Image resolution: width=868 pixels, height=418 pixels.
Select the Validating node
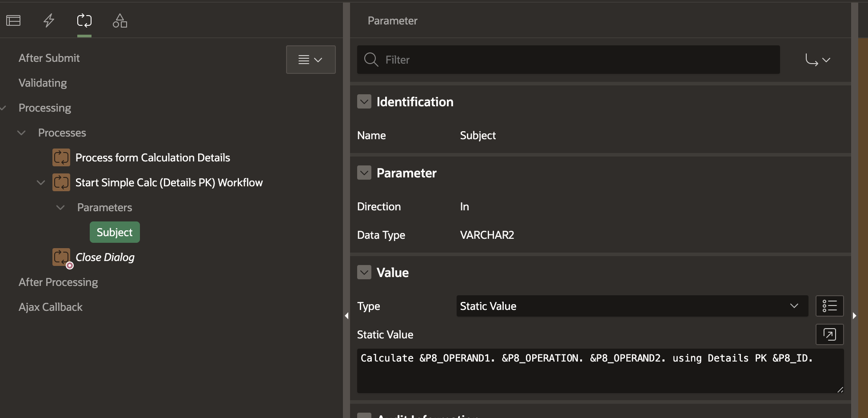point(43,83)
